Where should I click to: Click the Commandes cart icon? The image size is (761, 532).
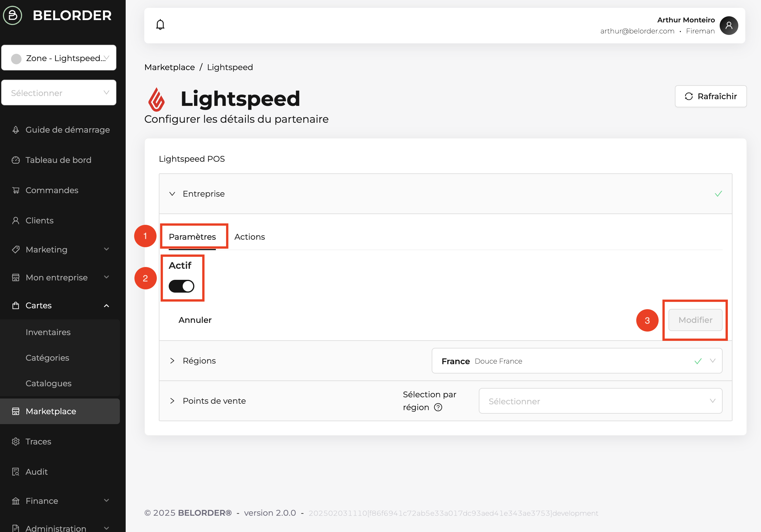tap(16, 190)
